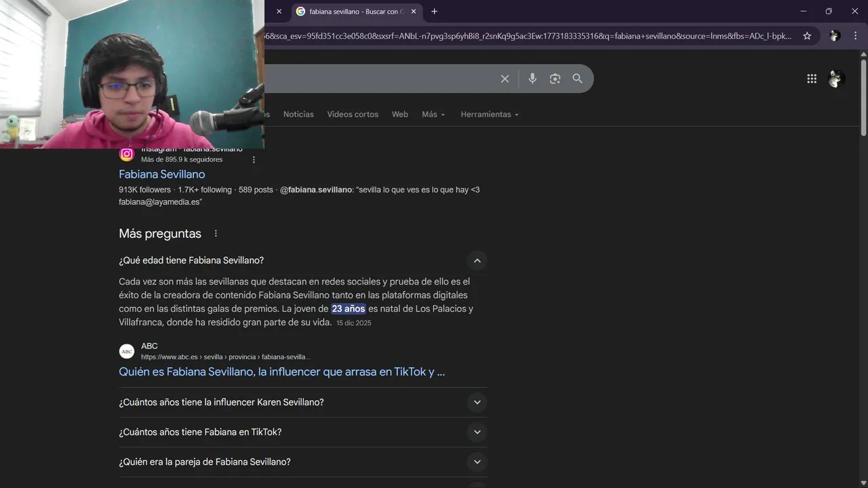Screen dimensions: 868x488
Task: Restore down the Chrome window
Action: click(x=829, y=12)
